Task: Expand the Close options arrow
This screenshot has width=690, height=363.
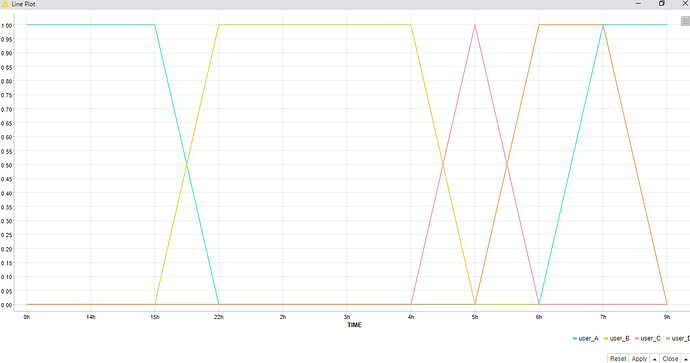Action: (685, 359)
